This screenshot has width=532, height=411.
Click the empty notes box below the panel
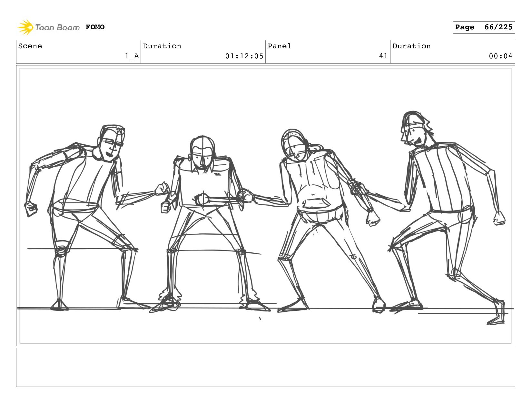click(x=266, y=367)
